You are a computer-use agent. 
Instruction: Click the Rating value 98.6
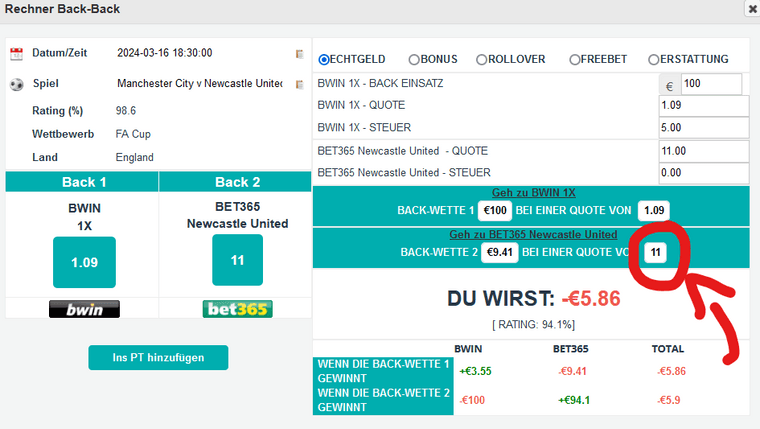pyautogui.click(x=126, y=111)
